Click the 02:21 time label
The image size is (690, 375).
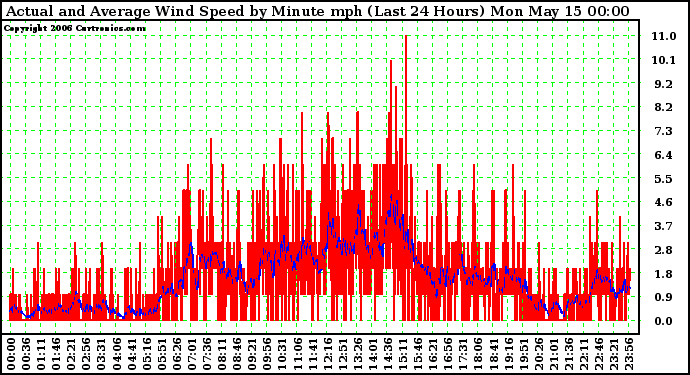71,354
